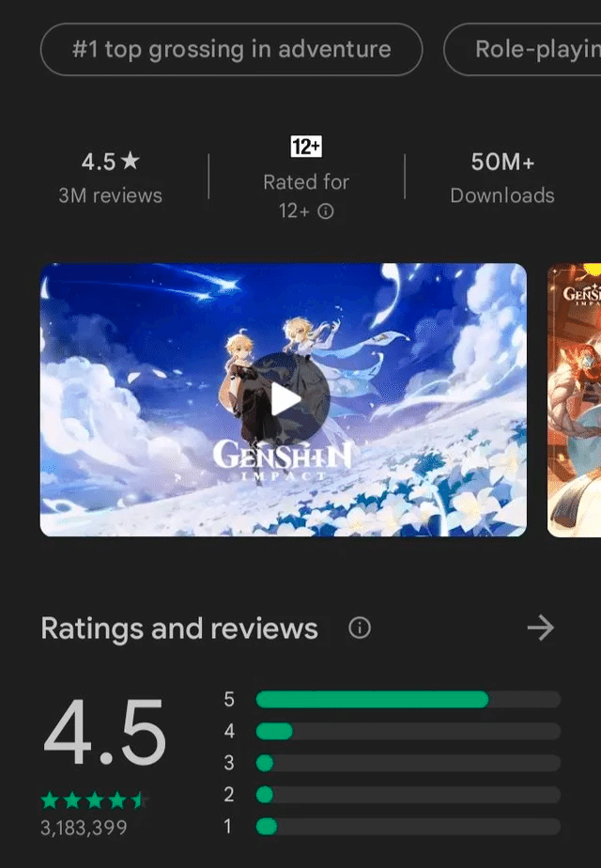The image size is (601, 868).
Task: Tap the 12+ content rating badge
Action: (306, 147)
